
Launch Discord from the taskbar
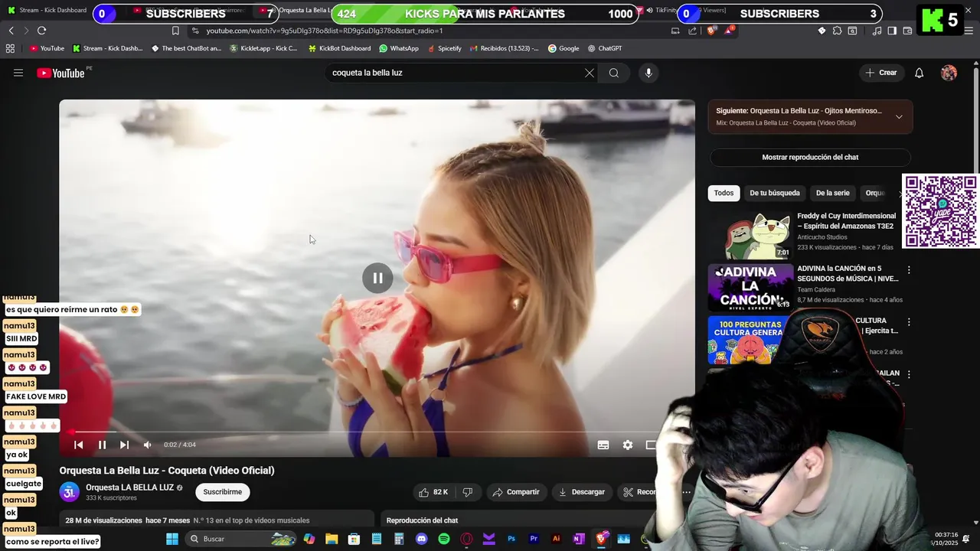pyautogui.click(x=421, y=539)
